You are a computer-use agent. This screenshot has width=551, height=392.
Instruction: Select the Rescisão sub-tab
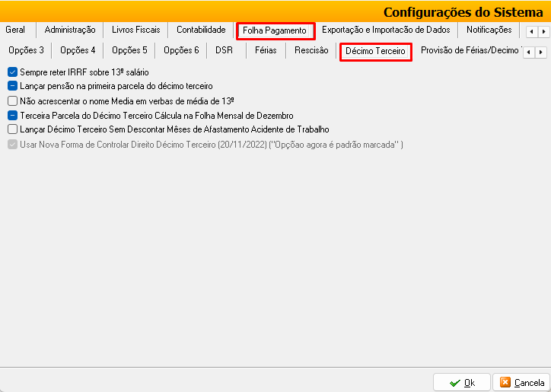click(x=311, y=51)
